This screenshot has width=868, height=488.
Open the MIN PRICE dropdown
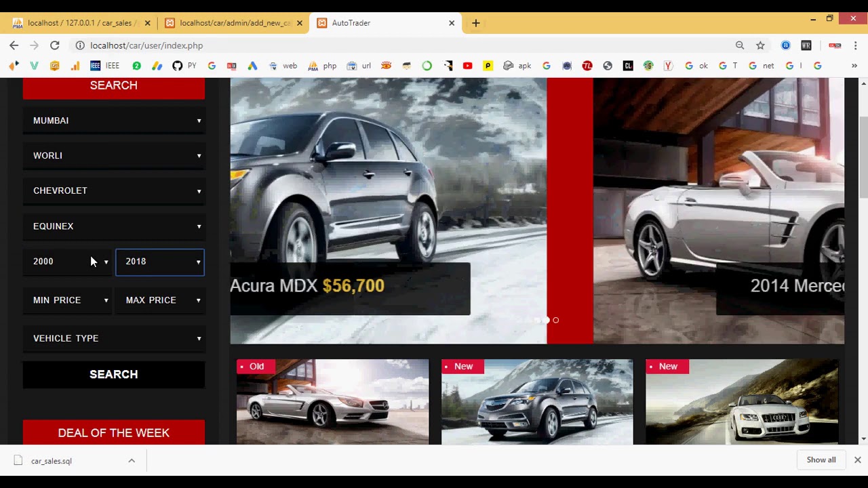point(68,300)
